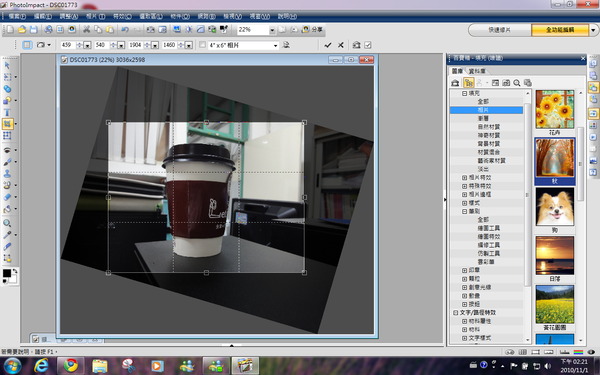Click the Paste clipboard icon
The width and height of the screenshot is (600, 375).
(x=110, y=29)
